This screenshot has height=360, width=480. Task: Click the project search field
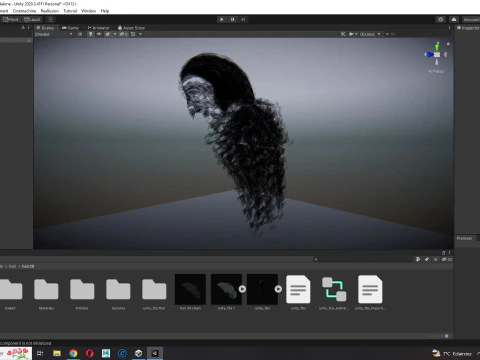click(363, 259)
